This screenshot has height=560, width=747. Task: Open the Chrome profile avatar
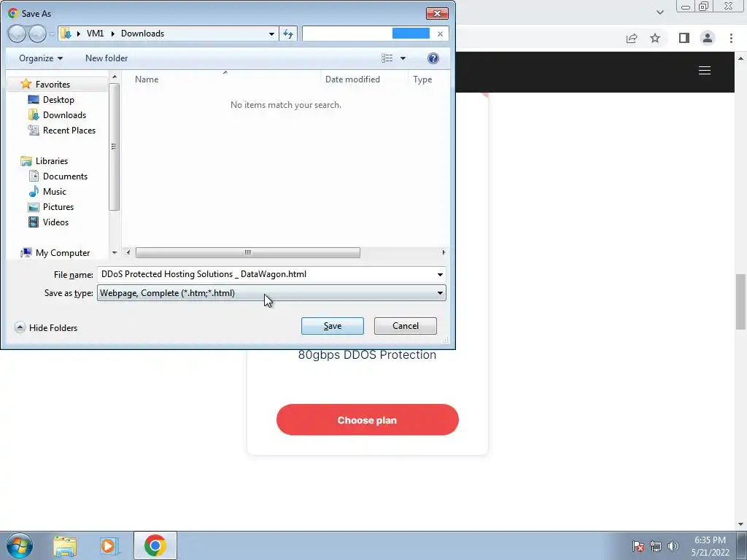[708, 38]
